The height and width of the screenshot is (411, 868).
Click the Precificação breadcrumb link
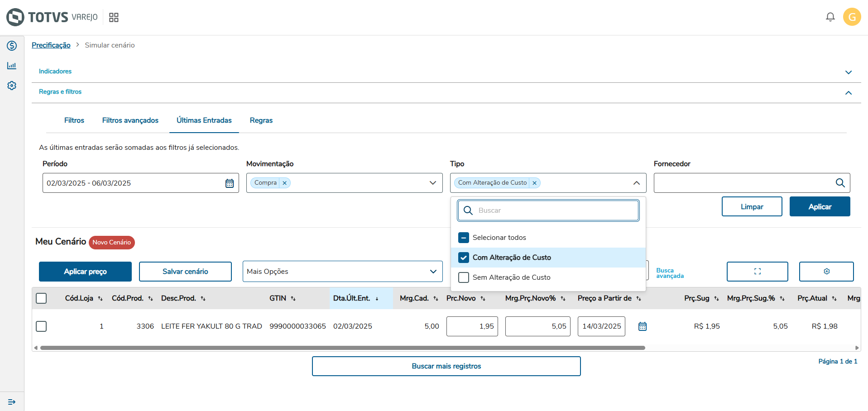[x=51, y=45]
